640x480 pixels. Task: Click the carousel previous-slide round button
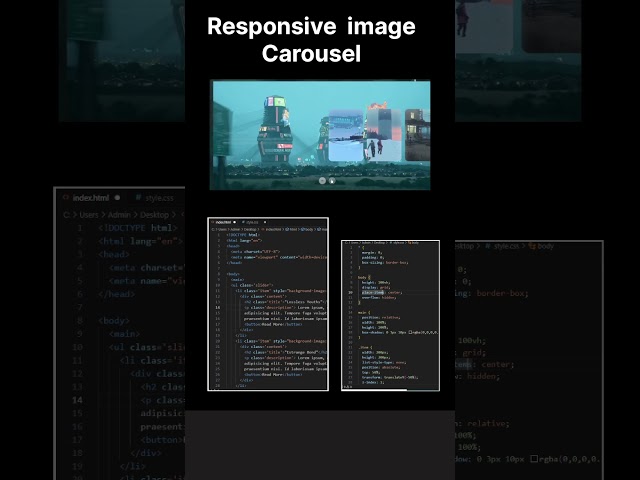coord(322,180)
